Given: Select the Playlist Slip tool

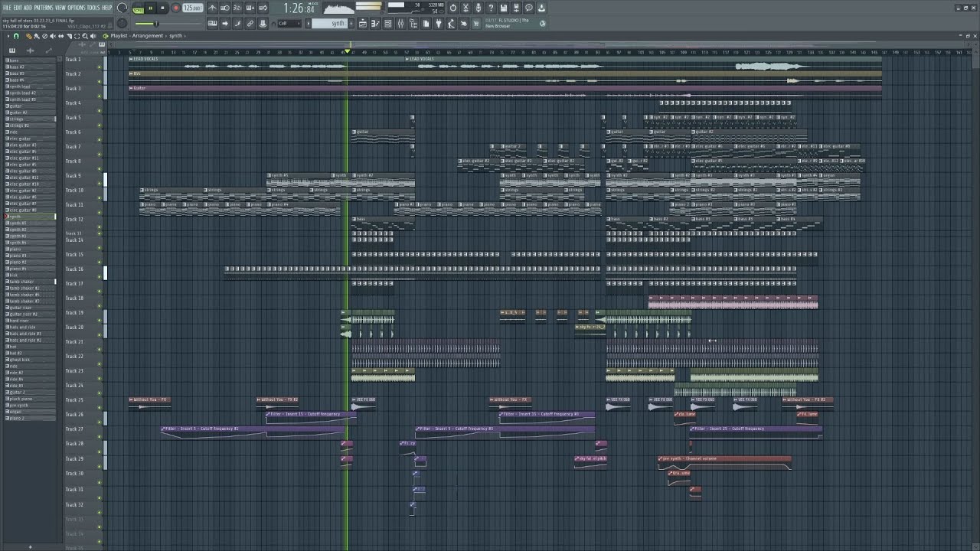Looking at the screenshot, I should pos(61,36).
